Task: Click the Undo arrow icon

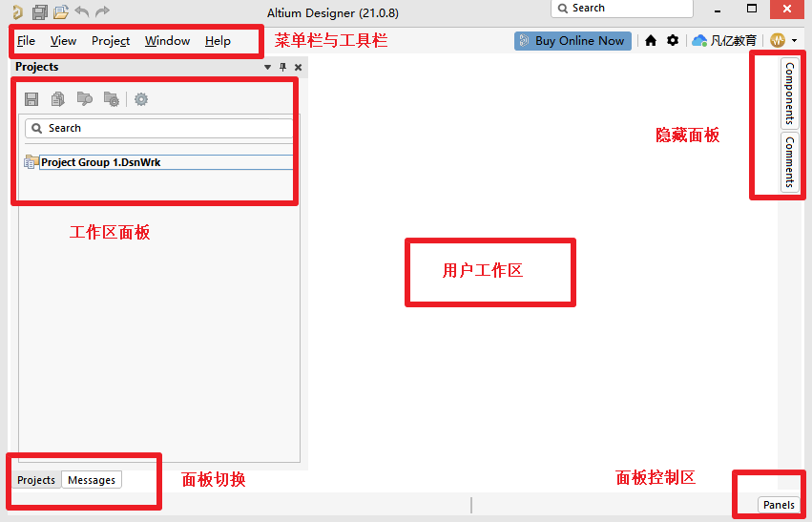Action: pyautogui.click(x=82, y=10)
